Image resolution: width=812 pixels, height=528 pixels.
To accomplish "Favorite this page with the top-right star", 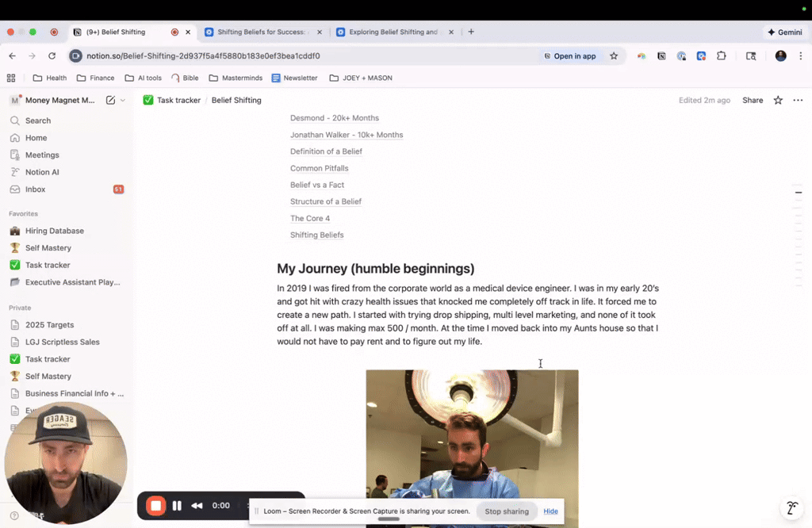I will tap(778, 101).
